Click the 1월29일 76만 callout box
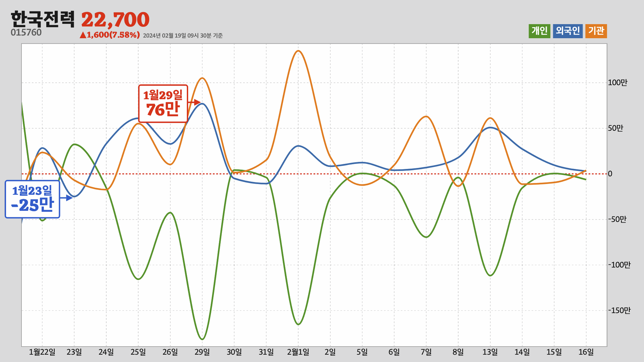 163,104
